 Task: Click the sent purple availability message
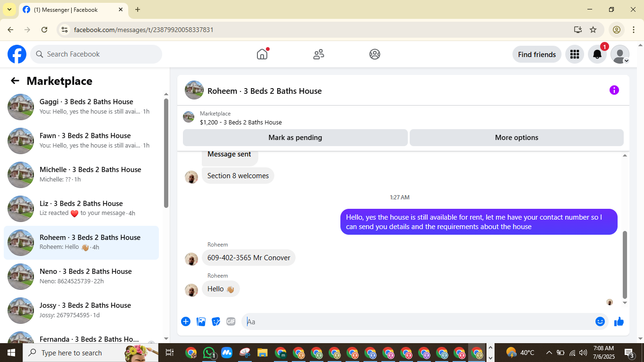479,222
